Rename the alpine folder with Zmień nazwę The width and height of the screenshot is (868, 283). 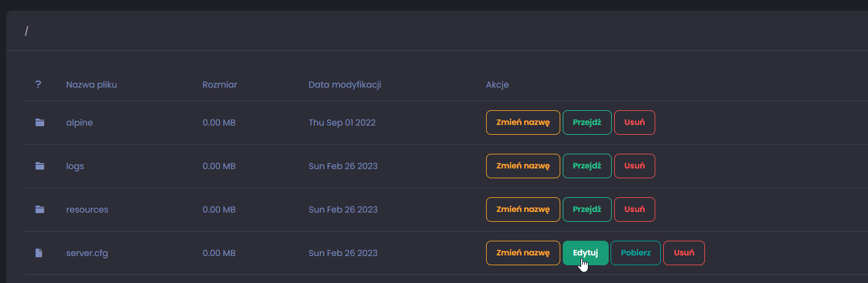click(523, 123)
